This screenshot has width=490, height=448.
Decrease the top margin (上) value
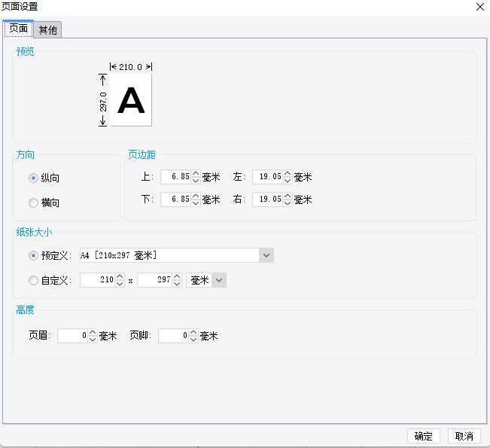point(196,181)
